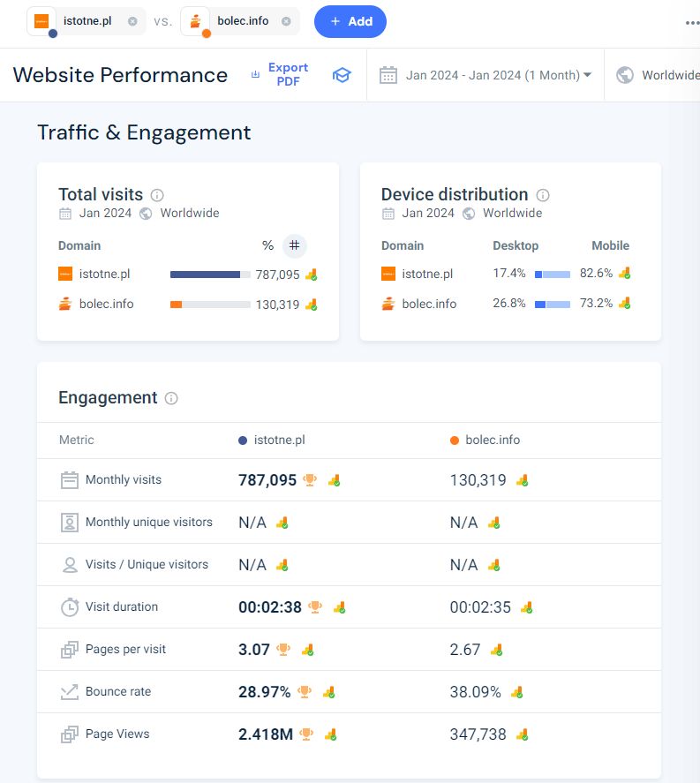Select the bolec.info domain chip
This screenshot has width=700, height=783.
[239, 21]
